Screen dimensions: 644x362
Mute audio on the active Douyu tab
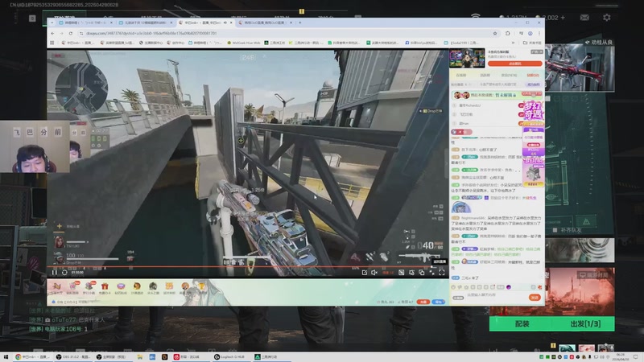(225, 23)
